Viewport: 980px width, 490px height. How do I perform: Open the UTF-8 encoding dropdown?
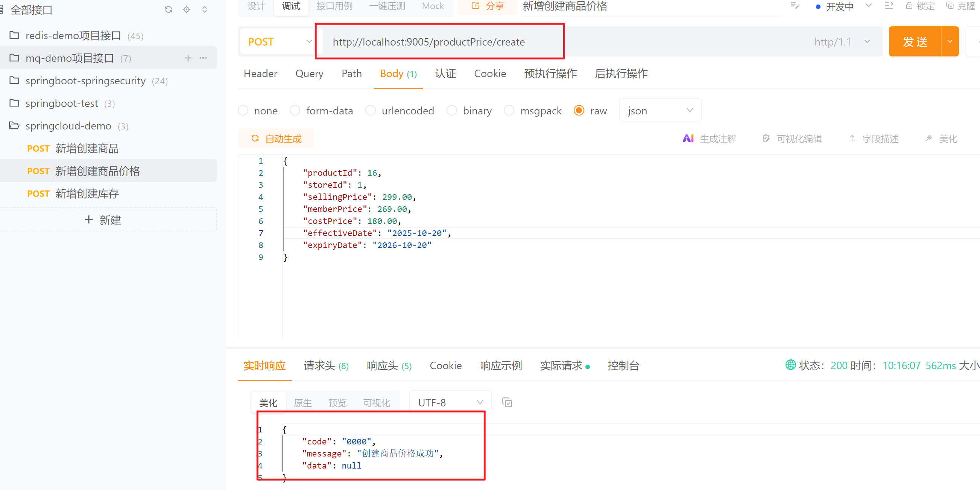click(450, 403)
